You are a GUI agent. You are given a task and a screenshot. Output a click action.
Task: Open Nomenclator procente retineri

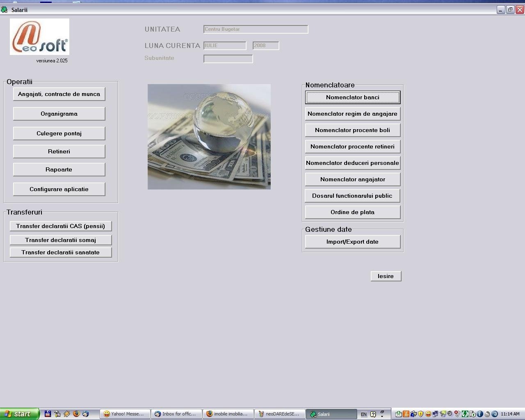pyautogui.click(x=353, y=146)
